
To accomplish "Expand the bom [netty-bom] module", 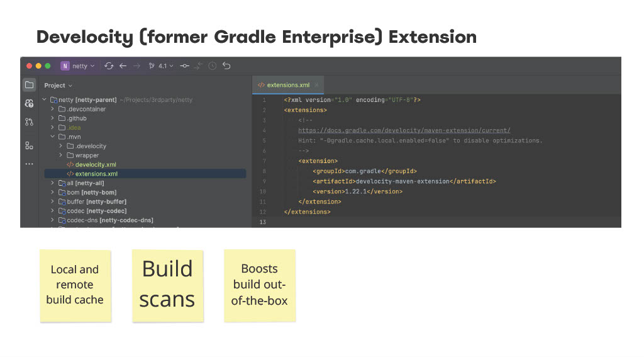I will pyautogui.click(x=53, y=192).
